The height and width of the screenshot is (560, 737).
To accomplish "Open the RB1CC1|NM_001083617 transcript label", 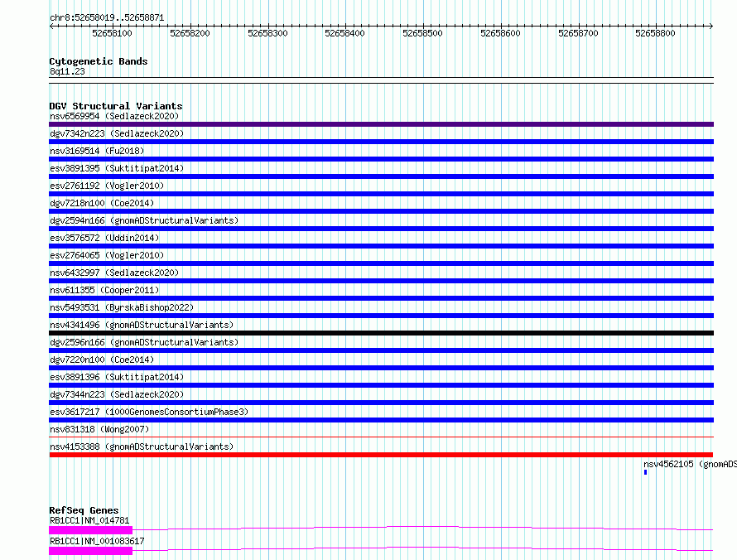I will (x=97, y=541).
